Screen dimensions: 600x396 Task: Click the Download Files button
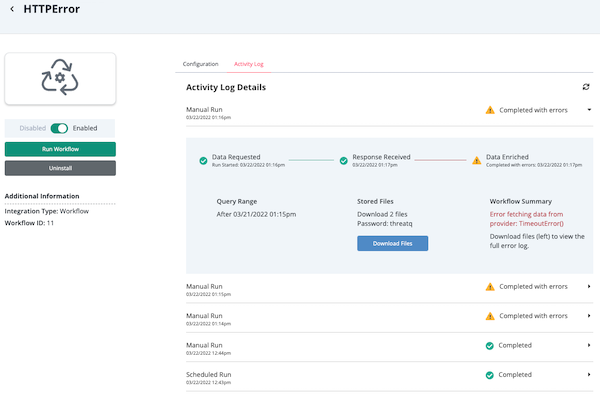coord(392,243)
